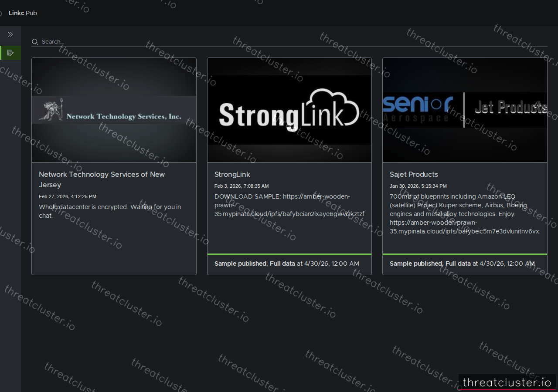Open the StrongLink logo image
This screenshot has width=558, height=392.
point(289,110)
